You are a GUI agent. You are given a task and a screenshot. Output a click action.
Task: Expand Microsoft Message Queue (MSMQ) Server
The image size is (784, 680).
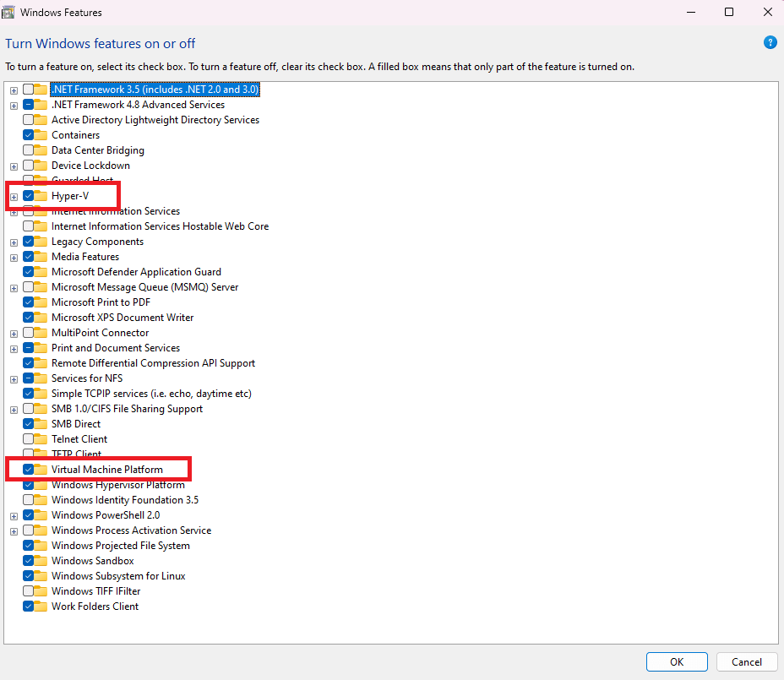[14, 288]
